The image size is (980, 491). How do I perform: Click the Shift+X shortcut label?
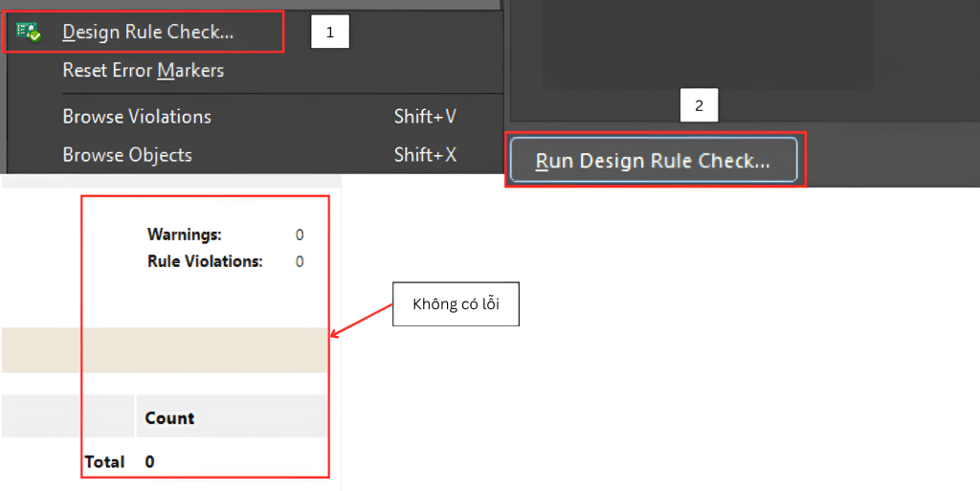click(x=425, y=155)
